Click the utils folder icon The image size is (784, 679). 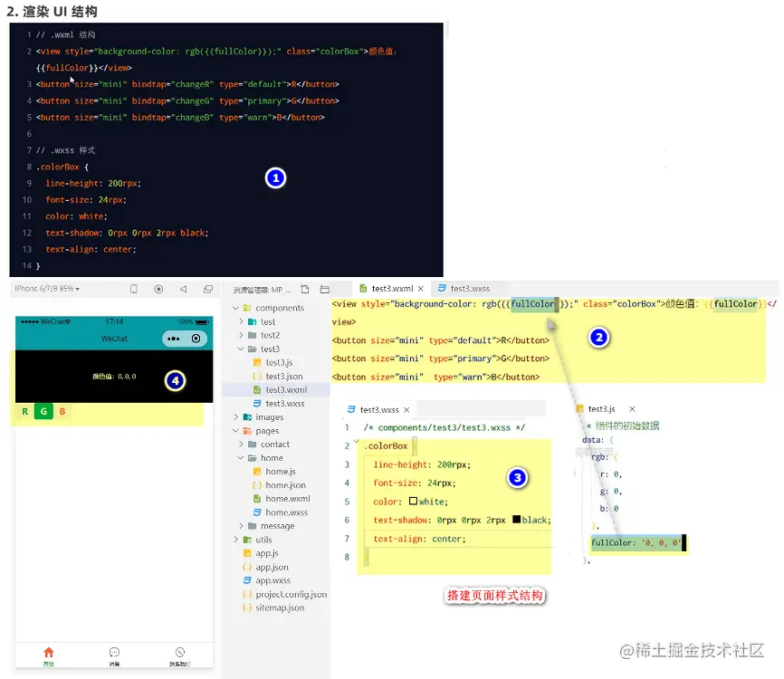point(247,540)
